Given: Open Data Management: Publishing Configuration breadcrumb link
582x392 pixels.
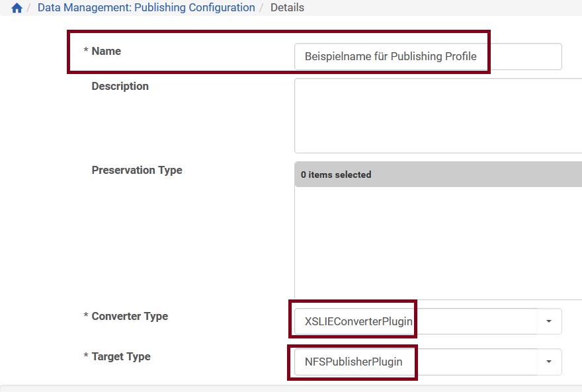Looking at the screenshot, I should (x=146, y=8).
